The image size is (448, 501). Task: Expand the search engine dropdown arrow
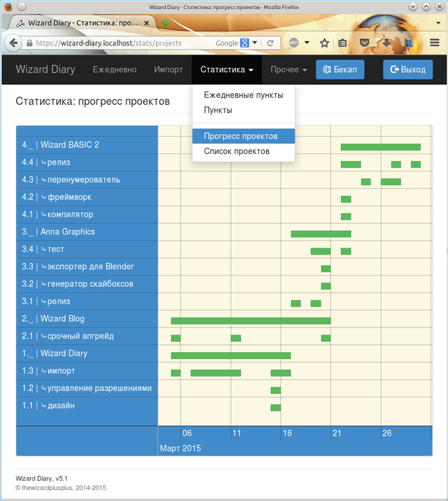(x=255, y=43)
